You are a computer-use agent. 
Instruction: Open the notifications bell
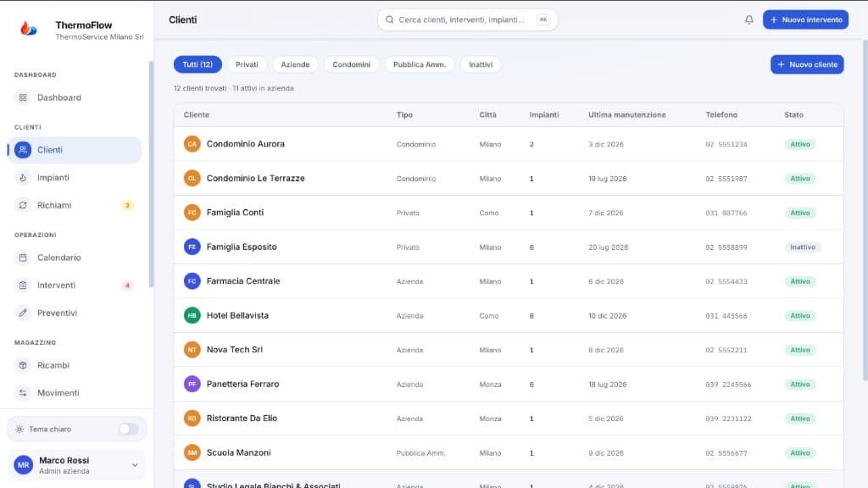pos(749,20)
